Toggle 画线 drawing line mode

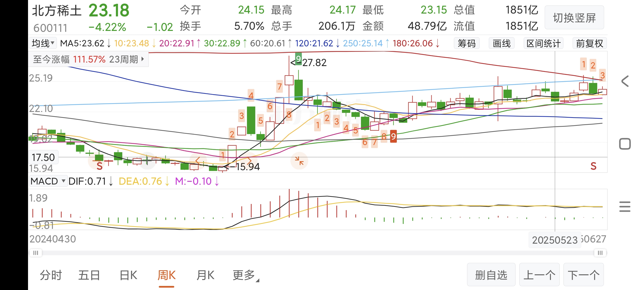point(502,43)
